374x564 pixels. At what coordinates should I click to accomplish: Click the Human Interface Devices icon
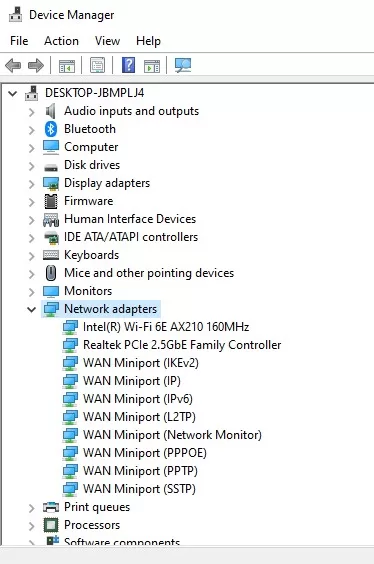[51, 220]
